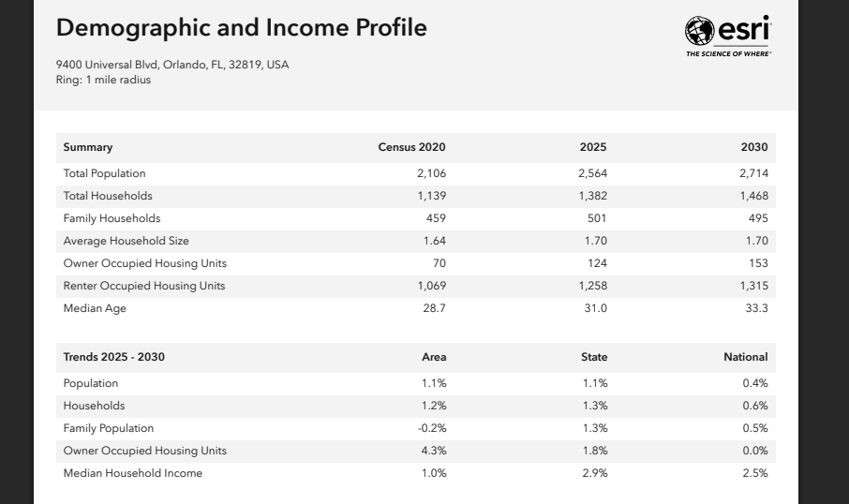Viewport: 849px width, 504px height.
Task: Click the Trends 2025 - 2030 header
Action: point(113,357)
